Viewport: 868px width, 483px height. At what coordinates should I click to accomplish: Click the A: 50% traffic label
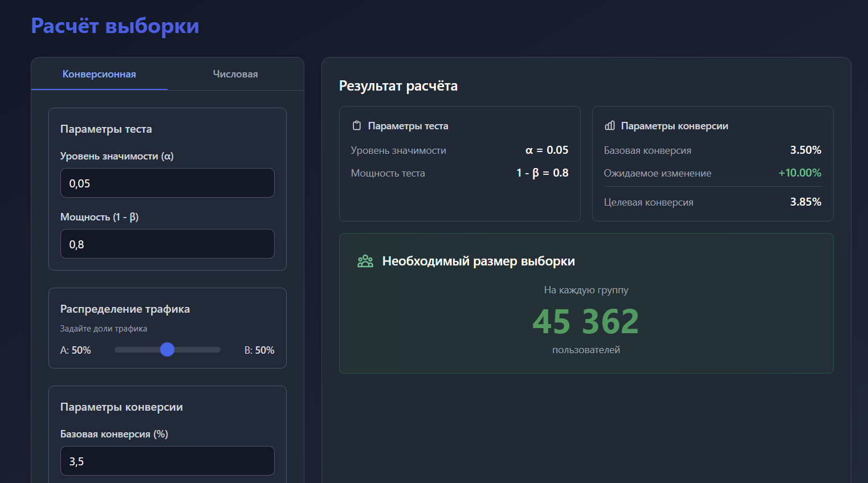[75, 350]
